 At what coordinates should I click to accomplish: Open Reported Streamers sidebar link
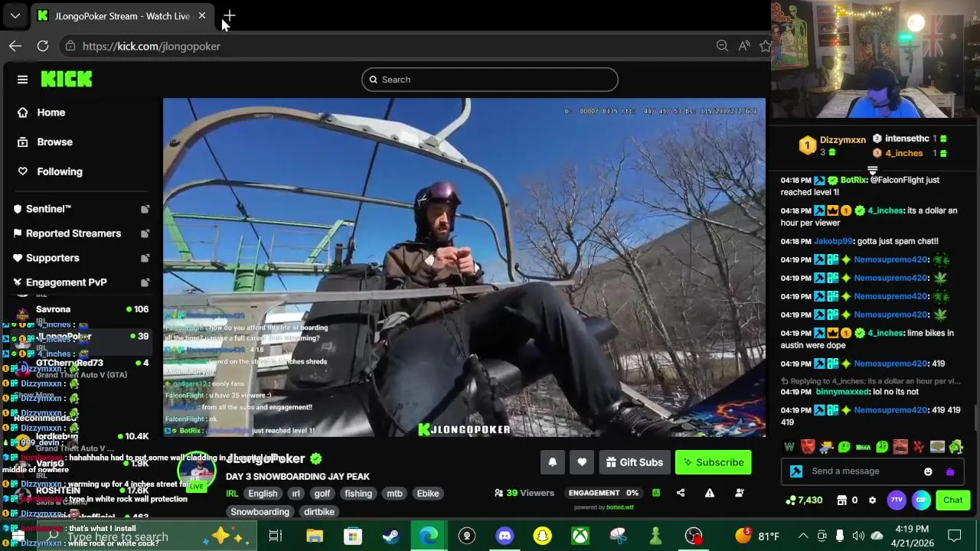pyautogui.click(x=73, y=233)
